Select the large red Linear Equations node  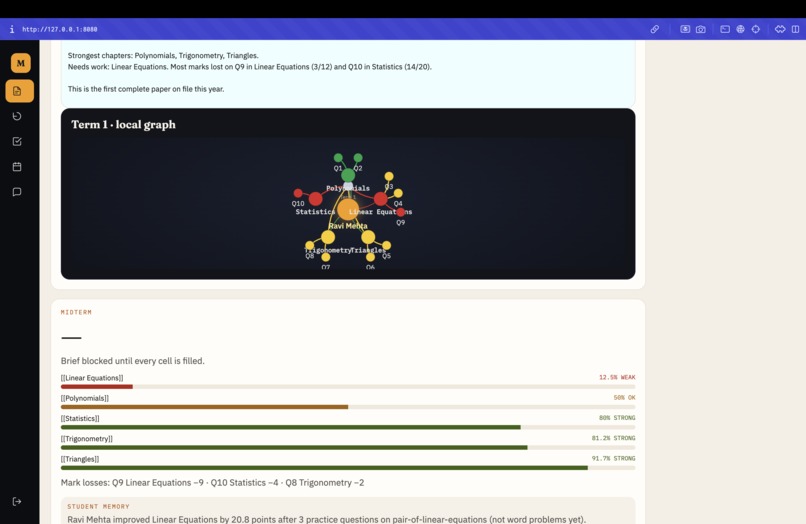point(380,198)
